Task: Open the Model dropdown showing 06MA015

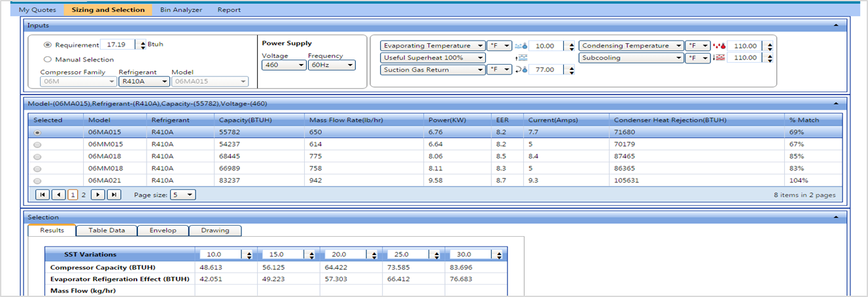Action: point(210,82)
